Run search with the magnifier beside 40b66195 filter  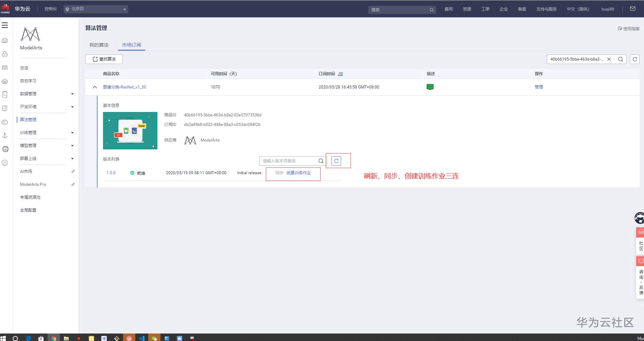(x=621, y=59)
